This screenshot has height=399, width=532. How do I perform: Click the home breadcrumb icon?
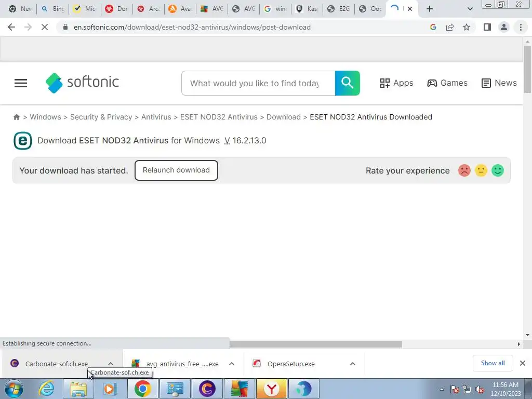pyautogui.click(x=16, y=117)
